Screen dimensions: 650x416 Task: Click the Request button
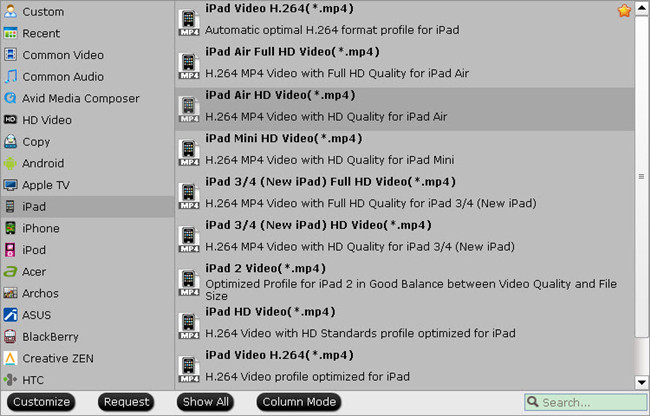[126, 401]
